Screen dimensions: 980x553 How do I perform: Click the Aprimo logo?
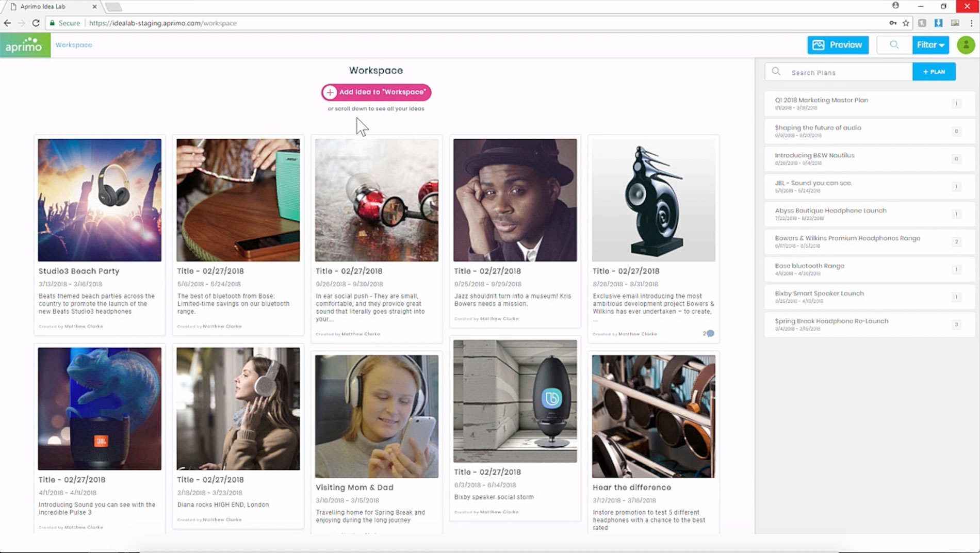25,45
